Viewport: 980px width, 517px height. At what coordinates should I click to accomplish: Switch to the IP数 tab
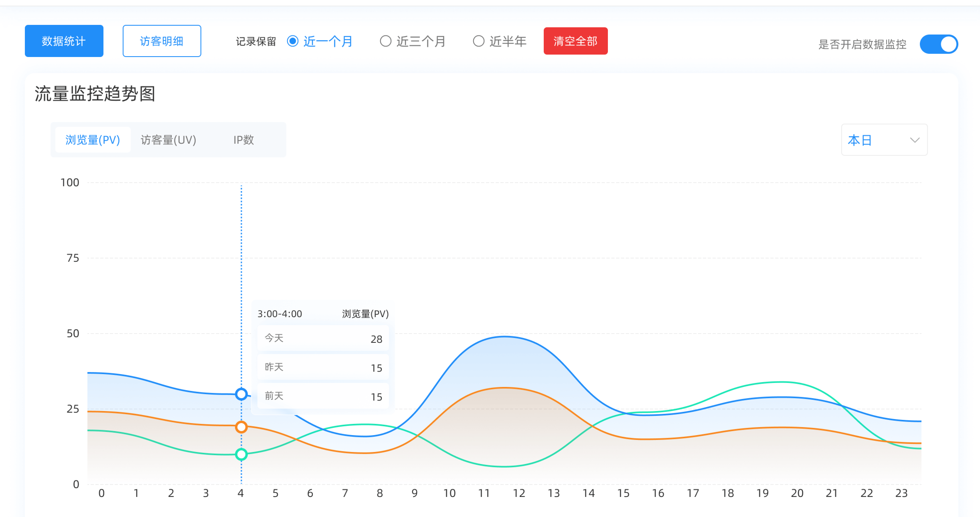coord(244,140)
